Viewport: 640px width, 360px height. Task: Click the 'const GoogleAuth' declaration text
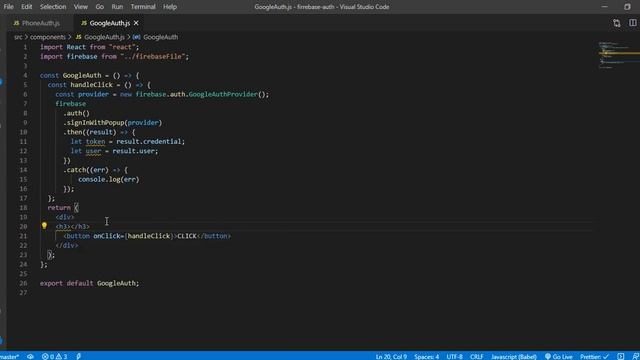click(71, 76)
